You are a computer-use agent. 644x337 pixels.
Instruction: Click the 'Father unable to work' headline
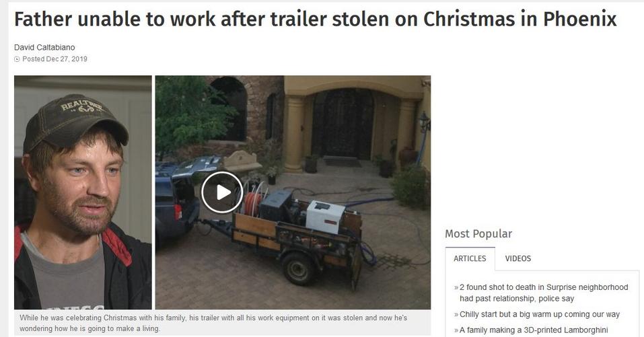pyautogui.click(x=315, y=20)
